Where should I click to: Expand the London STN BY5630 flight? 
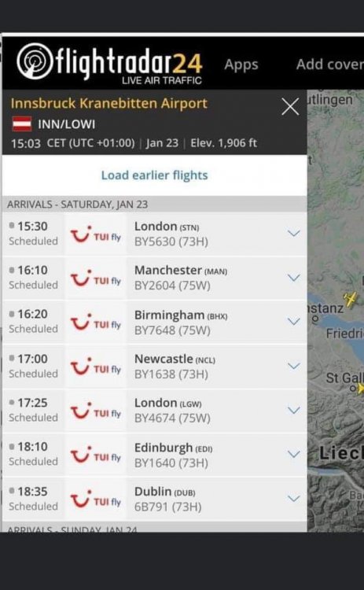click(x=294, y=234)
